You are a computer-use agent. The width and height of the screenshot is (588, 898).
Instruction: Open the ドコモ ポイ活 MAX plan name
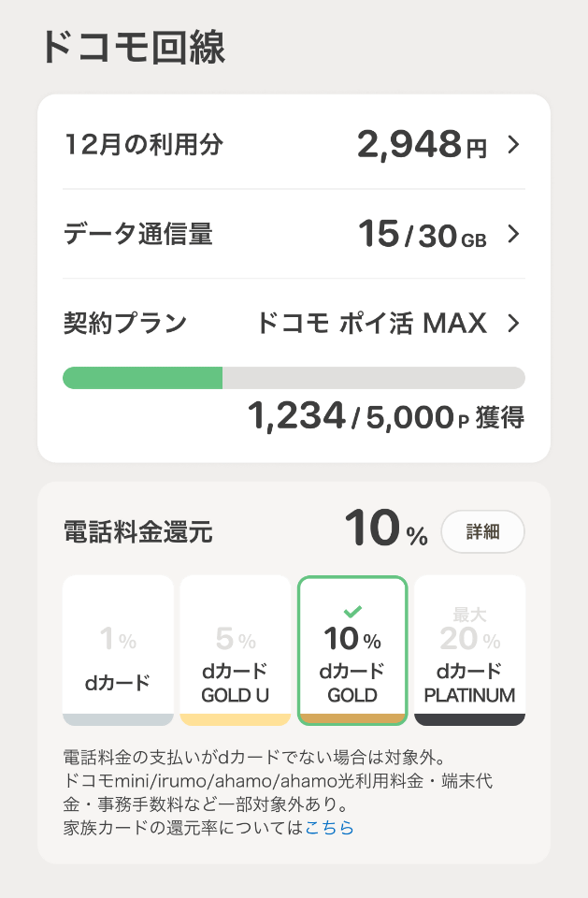click(371, 324)
